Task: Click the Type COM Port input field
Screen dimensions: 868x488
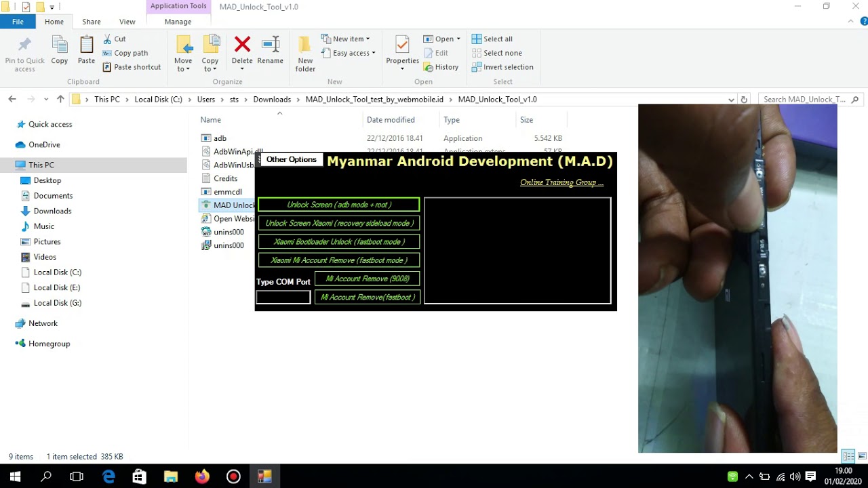Action: click(283, 297)
